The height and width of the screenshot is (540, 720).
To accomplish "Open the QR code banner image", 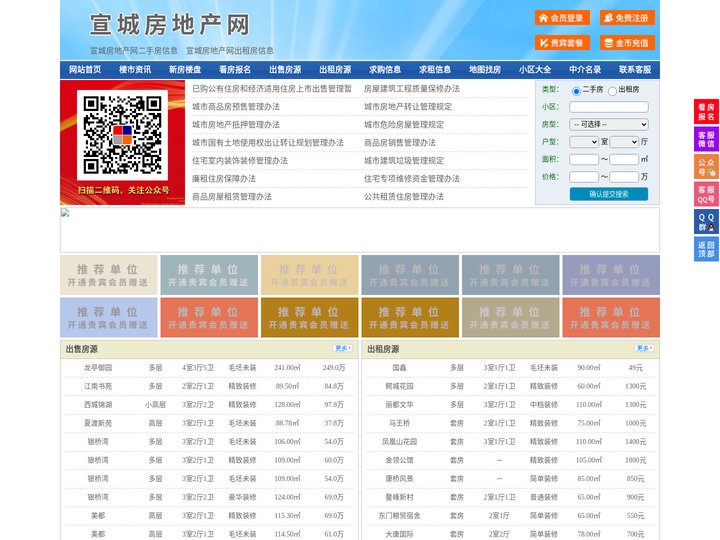I will (123, 142).
